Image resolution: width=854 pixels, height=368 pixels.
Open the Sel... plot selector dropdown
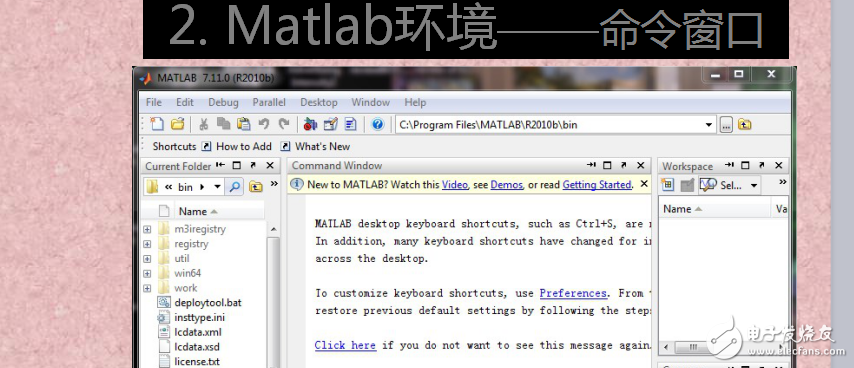tap(754, 186)
